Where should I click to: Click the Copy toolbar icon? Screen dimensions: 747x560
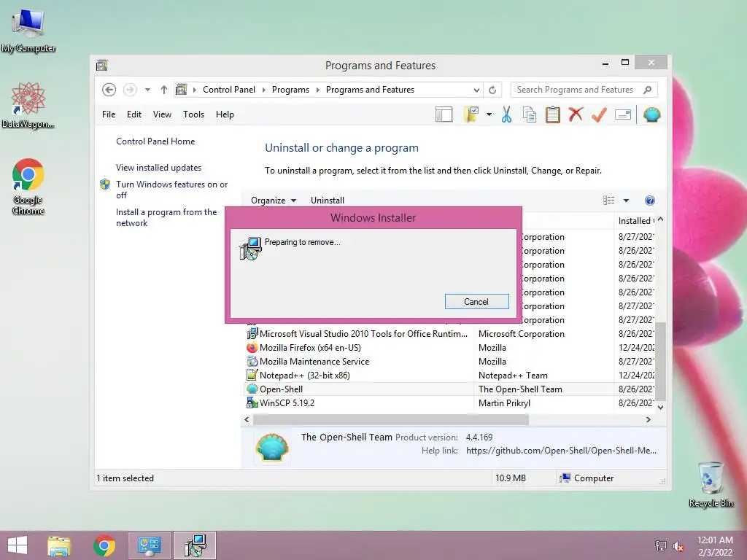click(x=530, y=114)
